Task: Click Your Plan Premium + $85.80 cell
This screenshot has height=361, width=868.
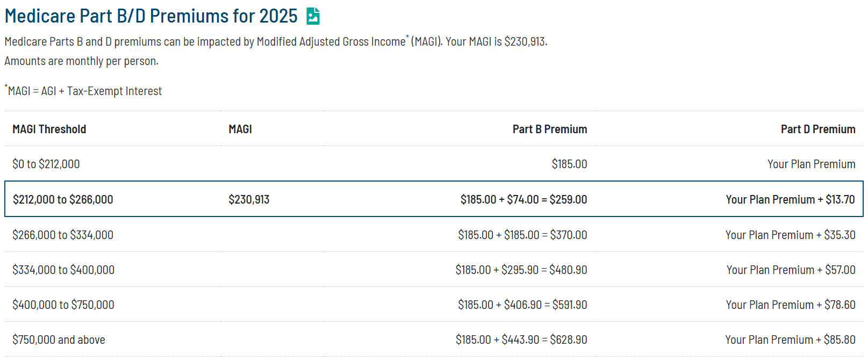Action: coord(790,340)
